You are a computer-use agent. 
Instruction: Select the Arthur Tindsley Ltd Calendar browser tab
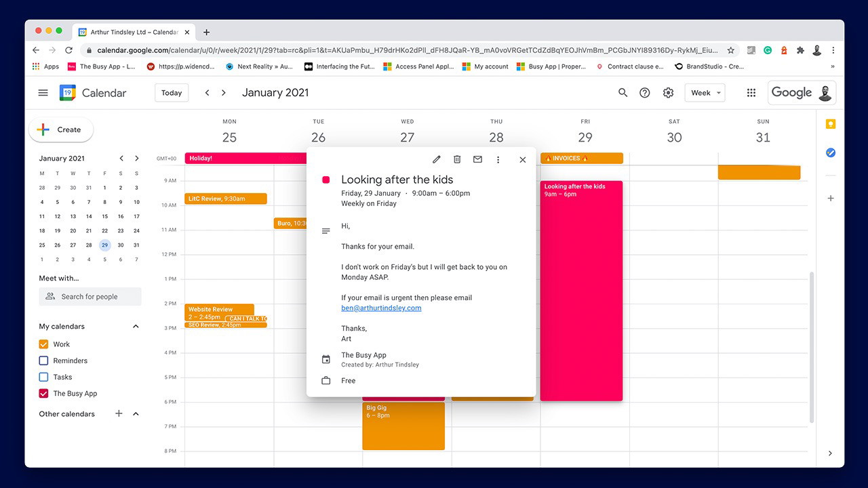click(x=129, y=32)
